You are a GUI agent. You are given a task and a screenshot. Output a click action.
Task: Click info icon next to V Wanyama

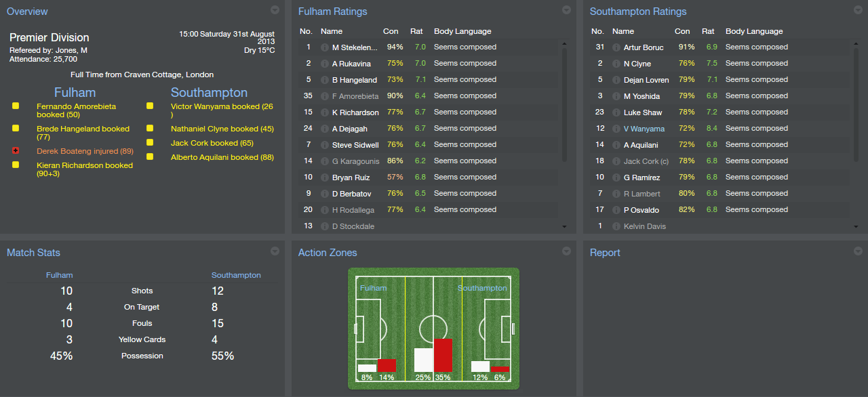(616, 129)
